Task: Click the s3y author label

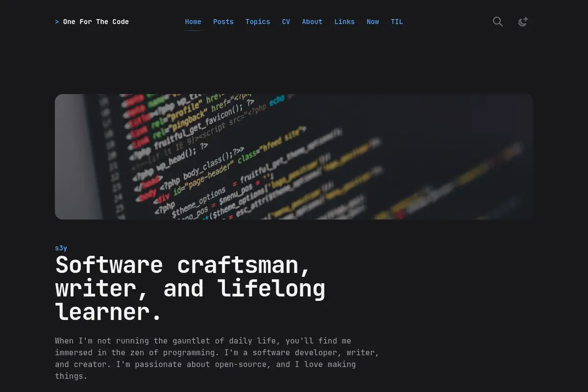Action: tap(61, 248)
